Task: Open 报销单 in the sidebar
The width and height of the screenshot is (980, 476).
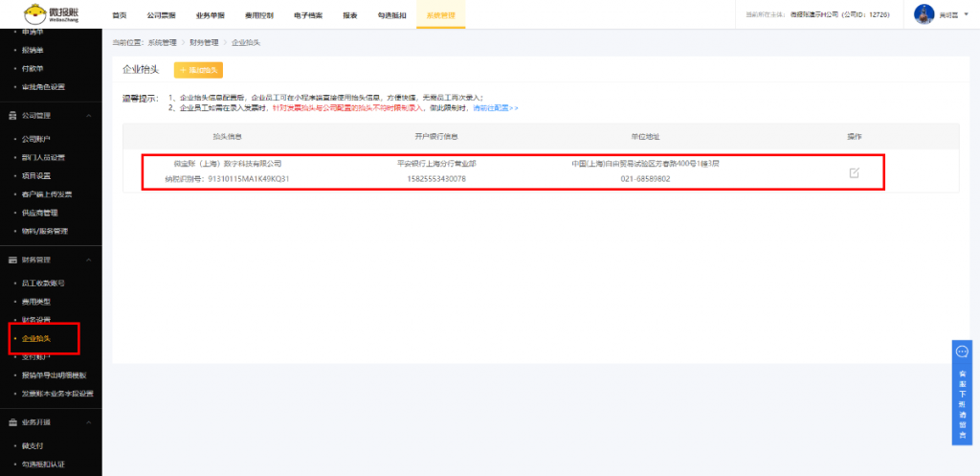Action: (33, 50)
